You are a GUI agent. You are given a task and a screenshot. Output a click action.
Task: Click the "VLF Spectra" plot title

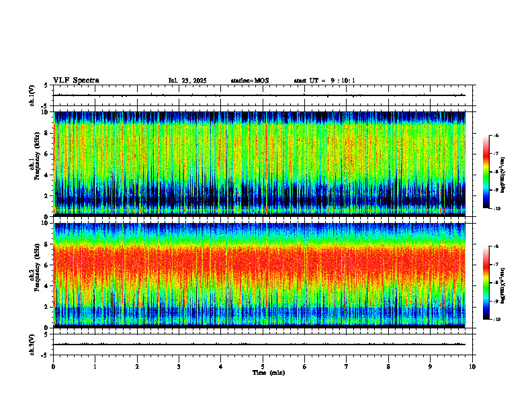point(76,81)
